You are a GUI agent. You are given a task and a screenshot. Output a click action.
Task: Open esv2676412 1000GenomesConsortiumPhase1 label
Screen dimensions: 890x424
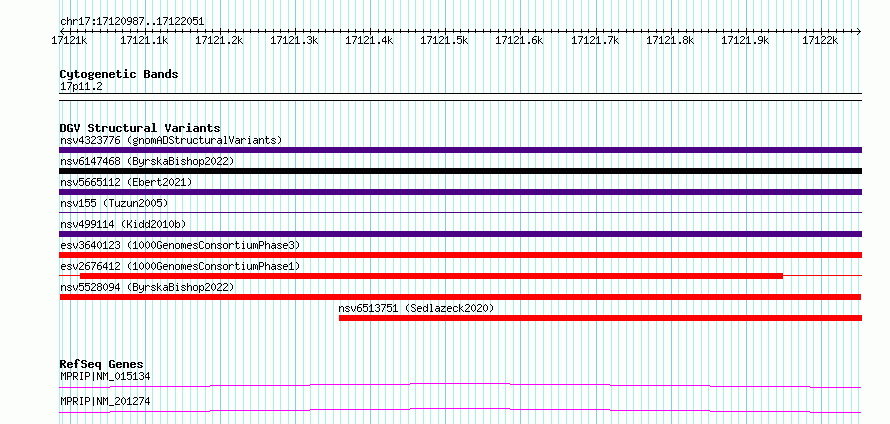[x=180, y=266]
